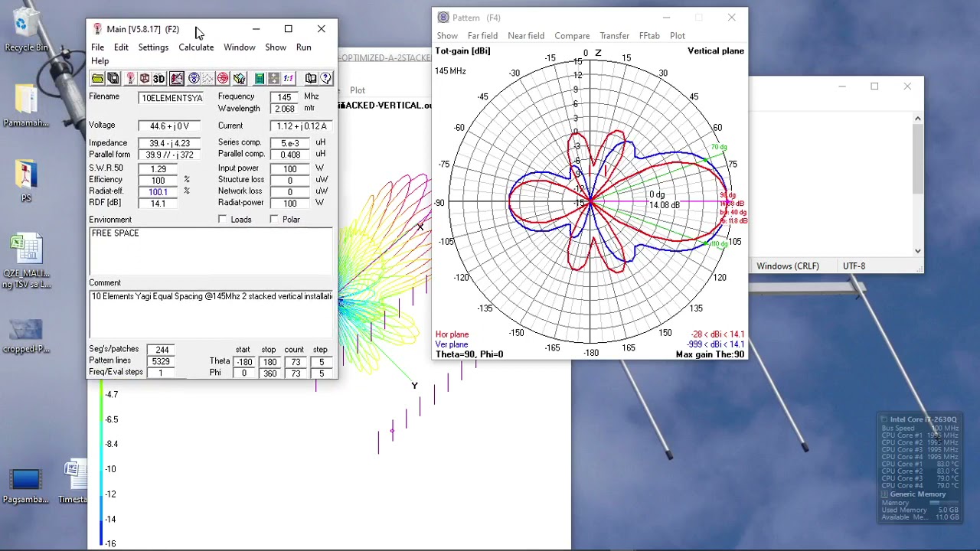
Task: Click the red polar pattern toolbar icon
Action: click(223, 78)
